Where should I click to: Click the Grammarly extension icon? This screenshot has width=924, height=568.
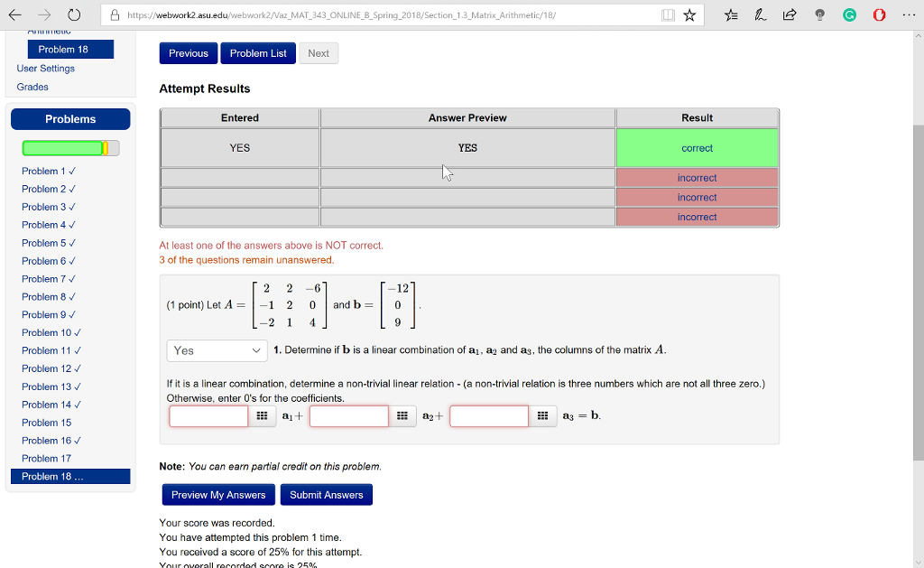849,15
